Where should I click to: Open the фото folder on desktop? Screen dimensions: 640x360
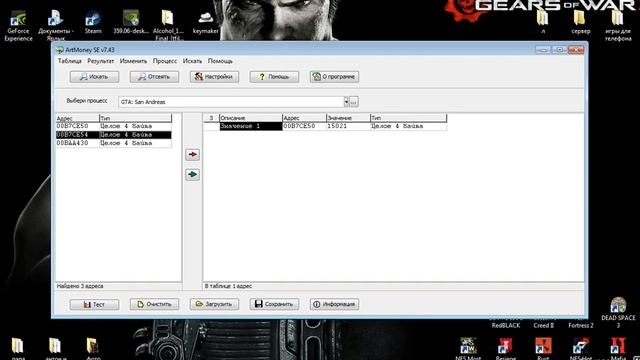tap(92, 348)
